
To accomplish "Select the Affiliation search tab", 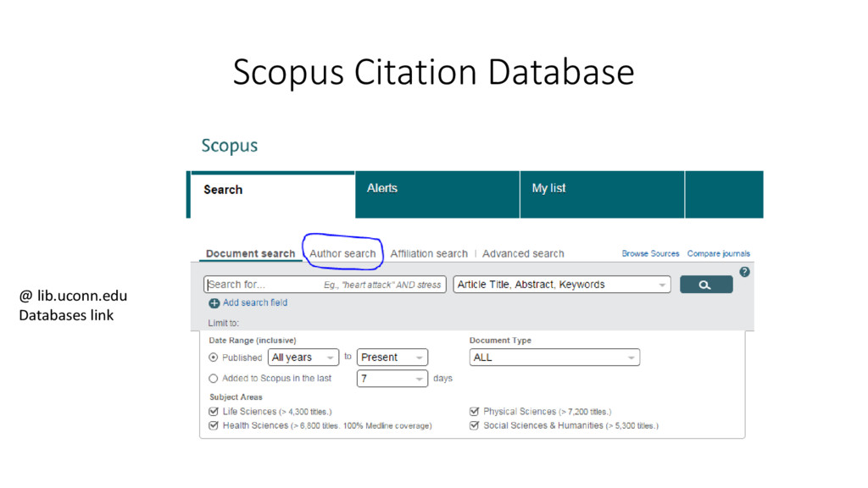I will point(429,253).
